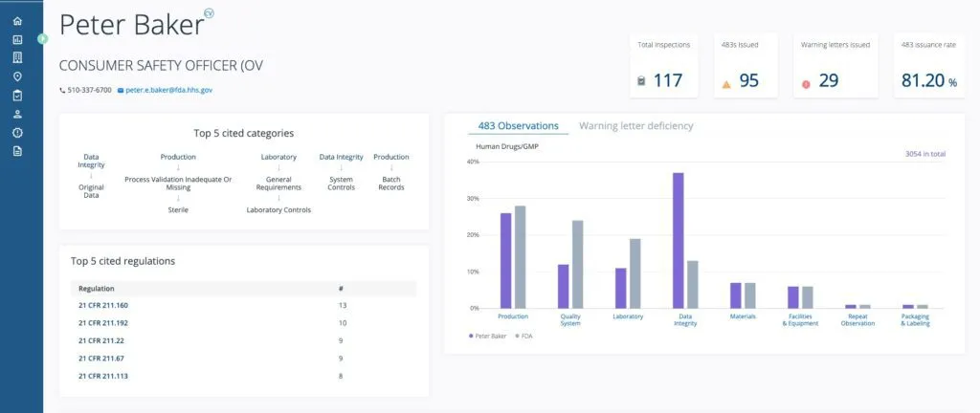
Task: Click count 13 in the 211.160 row
Action: point(343,305)
